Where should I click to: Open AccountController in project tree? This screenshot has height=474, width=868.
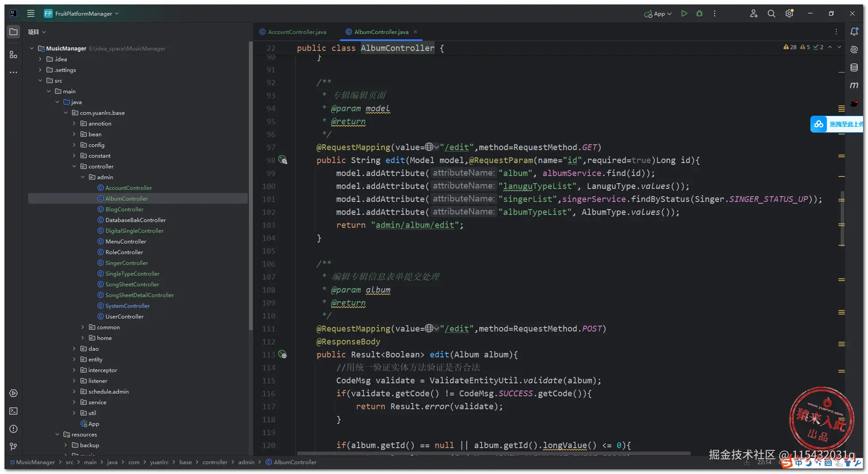(128, 188)
